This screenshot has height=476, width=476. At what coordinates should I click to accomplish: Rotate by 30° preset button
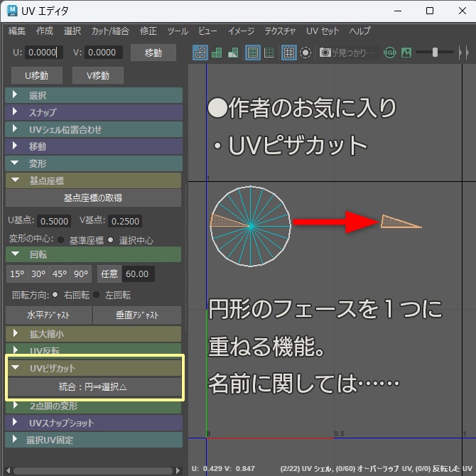[38, 274]
